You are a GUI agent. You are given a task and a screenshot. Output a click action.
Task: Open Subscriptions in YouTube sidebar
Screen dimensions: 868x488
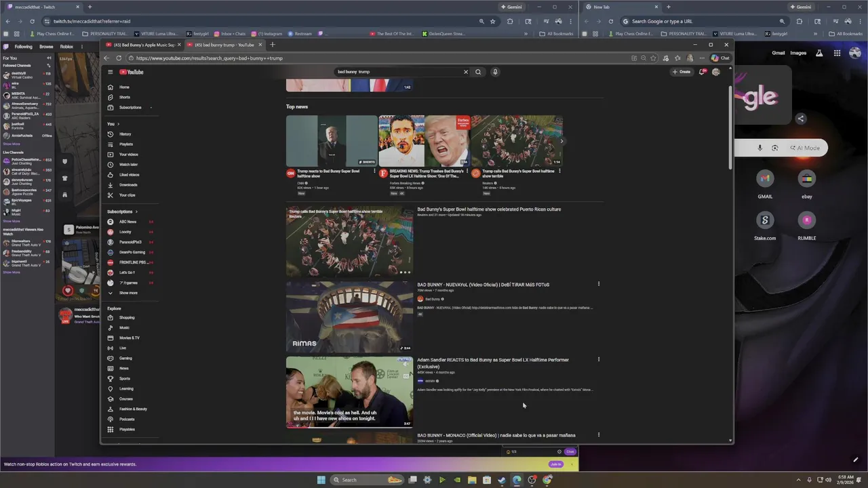tap(130, 107)
